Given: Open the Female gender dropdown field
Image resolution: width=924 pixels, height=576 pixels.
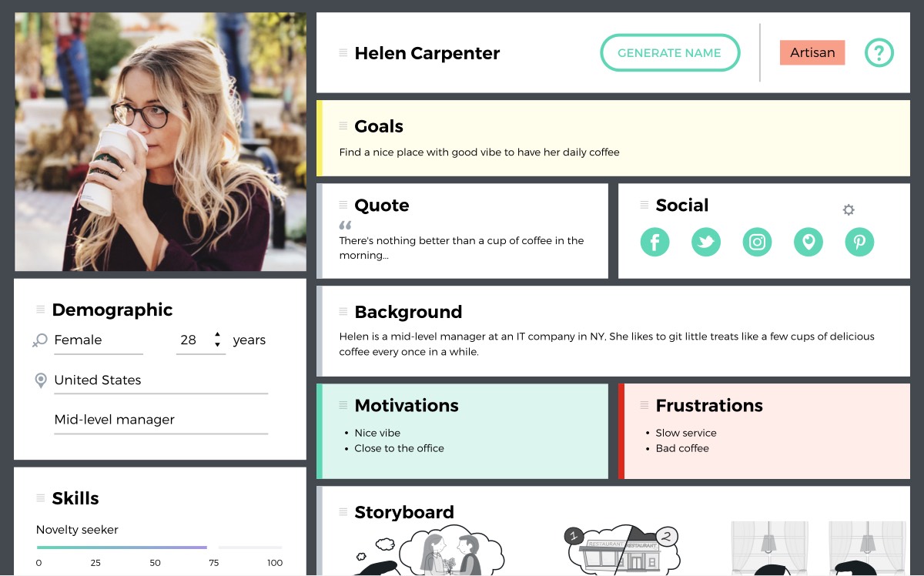Looking at the screenshot, I should coord(99,340).
